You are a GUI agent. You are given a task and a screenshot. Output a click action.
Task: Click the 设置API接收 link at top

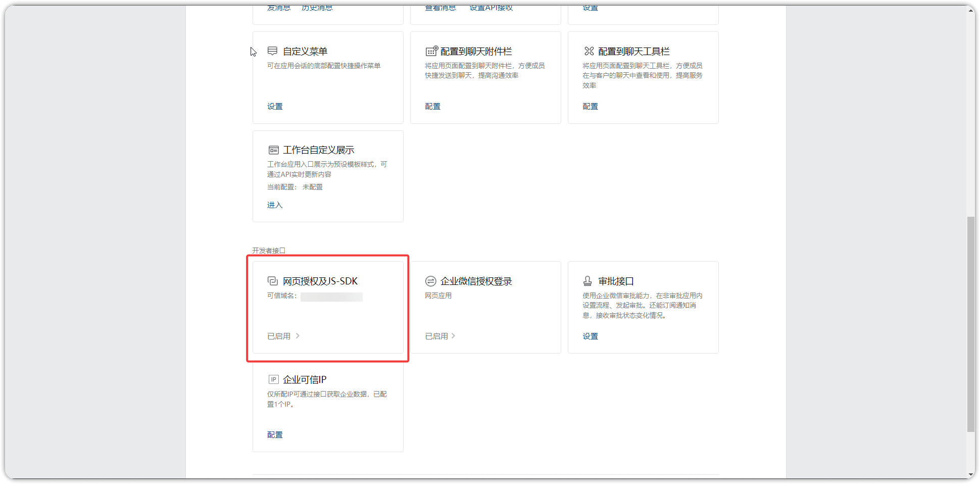point(491,8)
